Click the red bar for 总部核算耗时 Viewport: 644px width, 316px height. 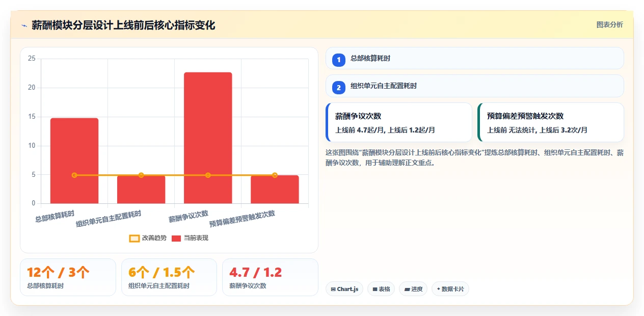click(x=74, y=161)
